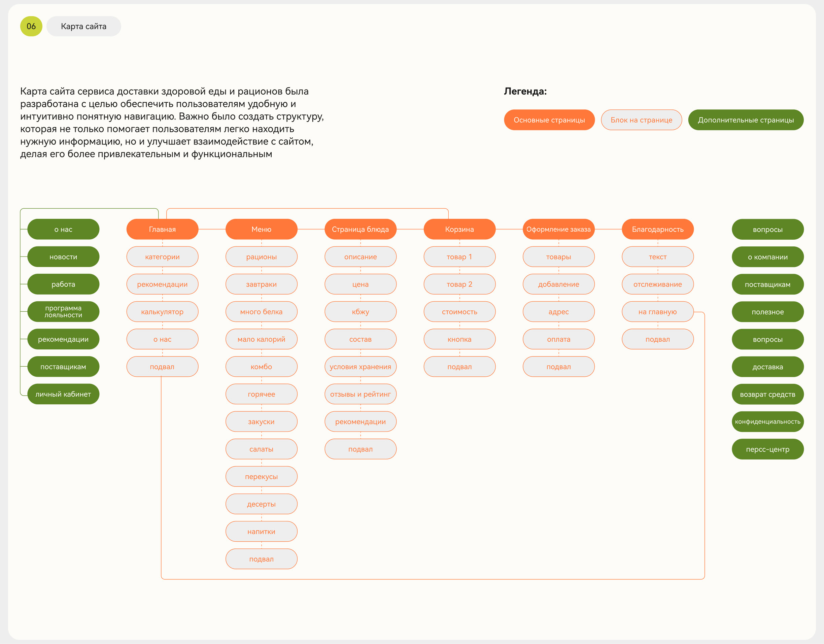Open the возврат средств green node
824x644 pixels.
(767, 394)
